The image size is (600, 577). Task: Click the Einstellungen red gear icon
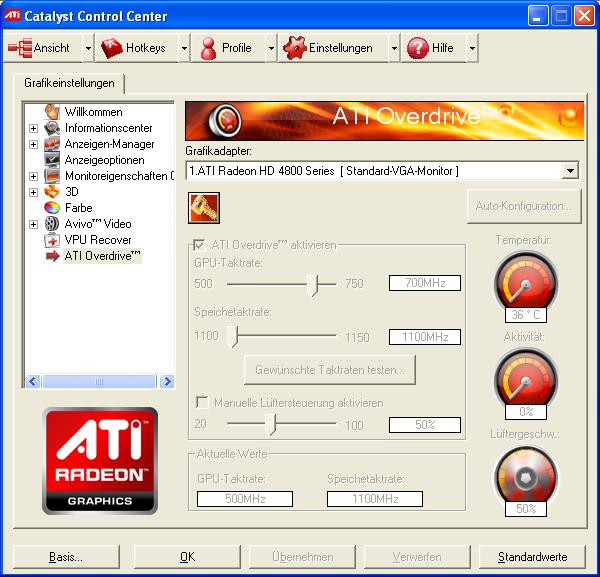point(295,48)
